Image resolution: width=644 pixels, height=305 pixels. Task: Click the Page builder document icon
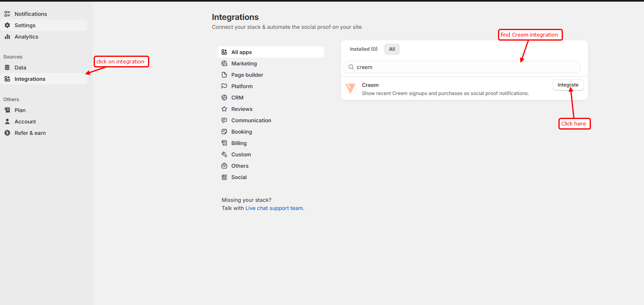tap(224, 75)
